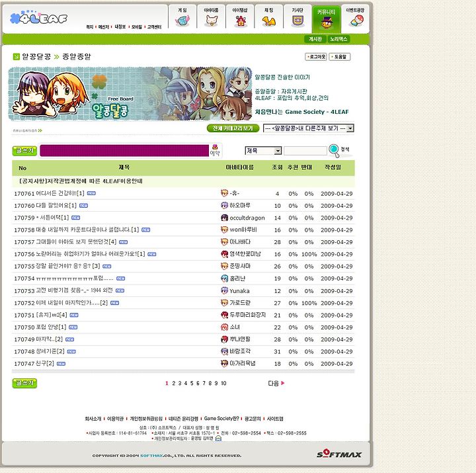This screenshot has height=473, width=476.
Task: Open the 메신저 link
Action: [104, 27]
